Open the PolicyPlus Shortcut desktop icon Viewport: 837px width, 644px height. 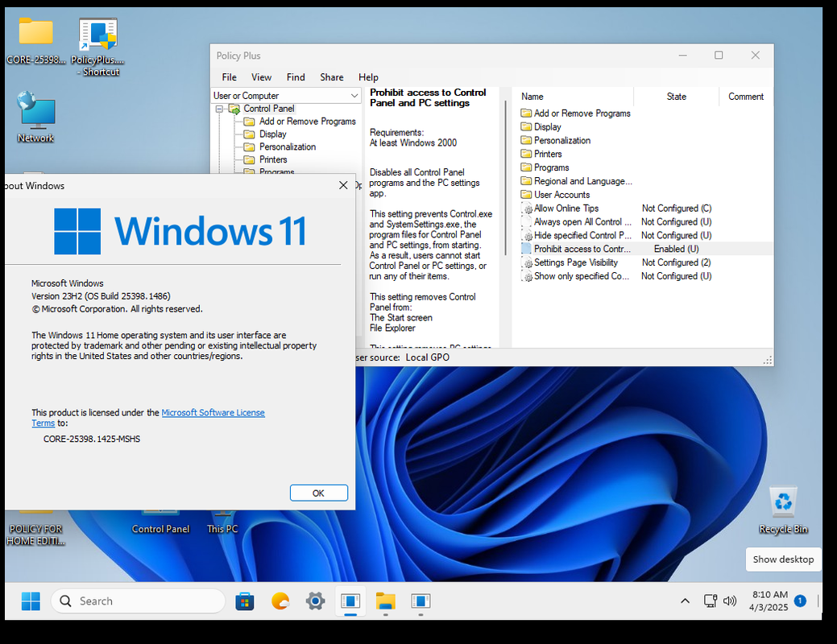97,47
